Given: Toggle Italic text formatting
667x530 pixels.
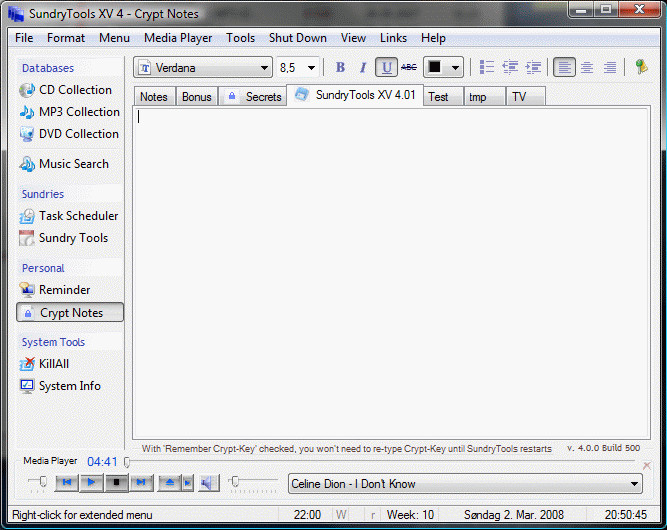Looking at the screenshot, I should 363,67.
